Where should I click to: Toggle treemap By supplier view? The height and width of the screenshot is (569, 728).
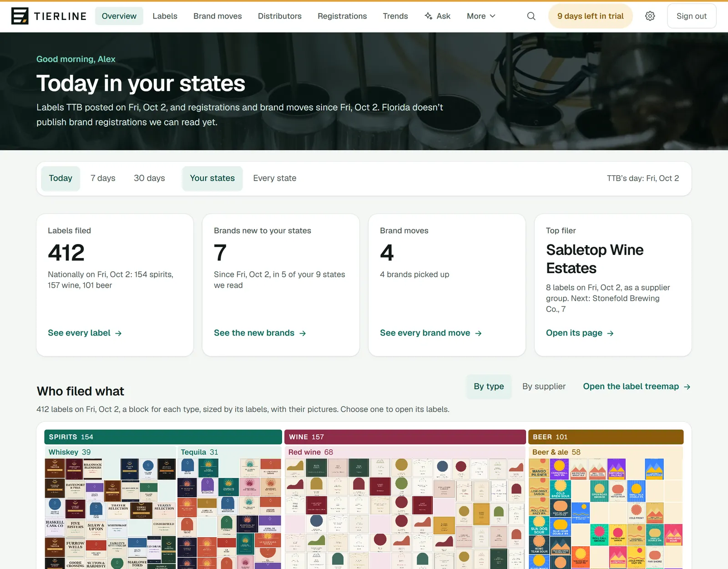(x=544, y=386)
